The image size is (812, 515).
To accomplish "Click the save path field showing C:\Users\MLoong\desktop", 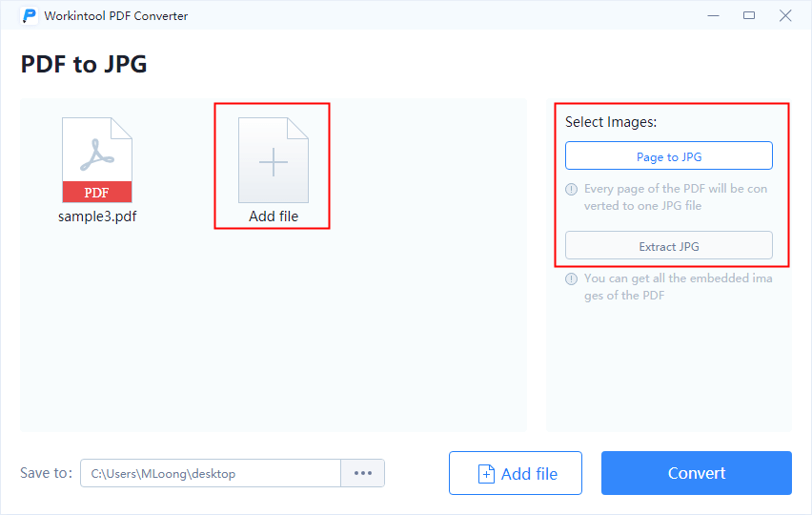I will tap(210, 473).
